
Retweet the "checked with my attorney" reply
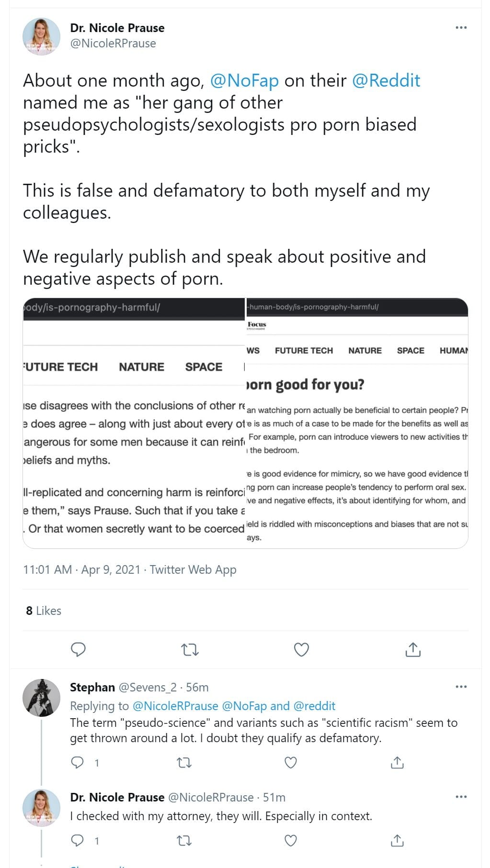point(184,841)
